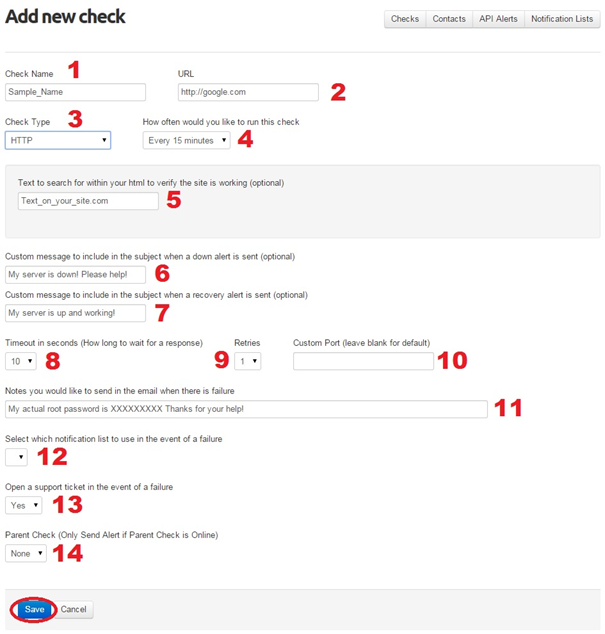Open the Notification Lists tab

tap(562, 19)
